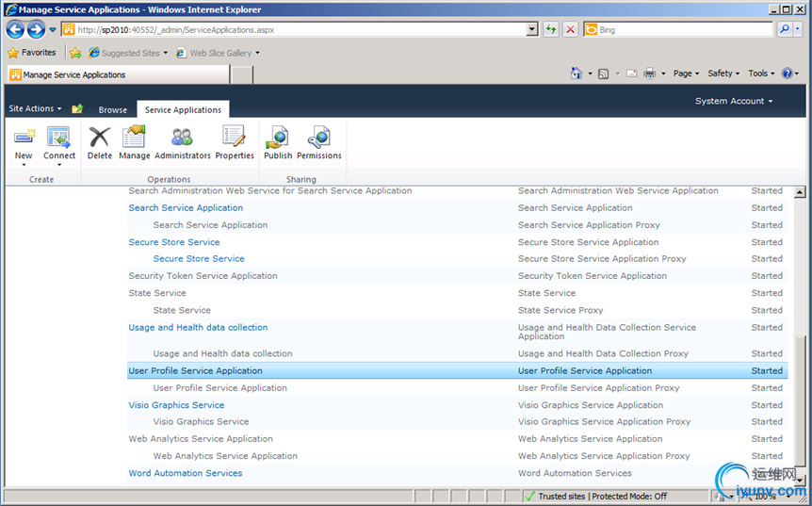The width and height of the screenshot is (812, 506).
Task: Select the Manage Service Applications browser tab
Action: click(118, 74)
